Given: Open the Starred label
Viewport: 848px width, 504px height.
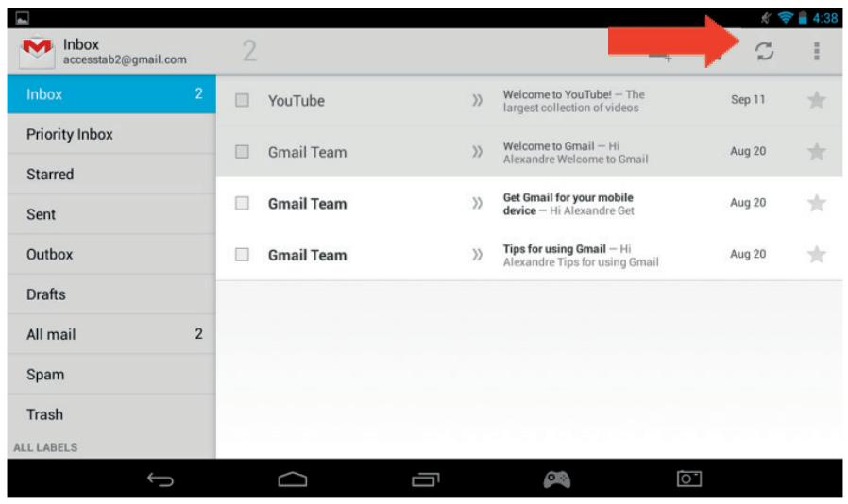Looking at the screenshot, I should coord(111,174).
